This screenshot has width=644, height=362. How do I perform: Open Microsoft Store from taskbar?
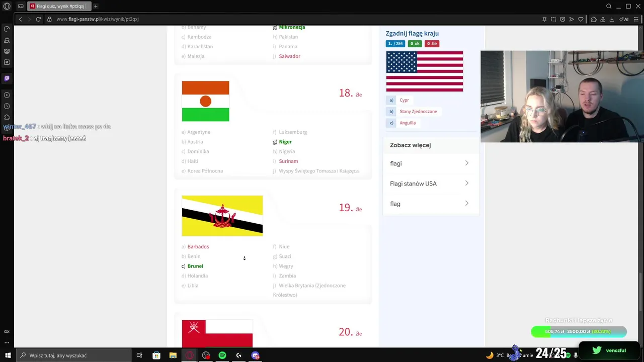156,355
